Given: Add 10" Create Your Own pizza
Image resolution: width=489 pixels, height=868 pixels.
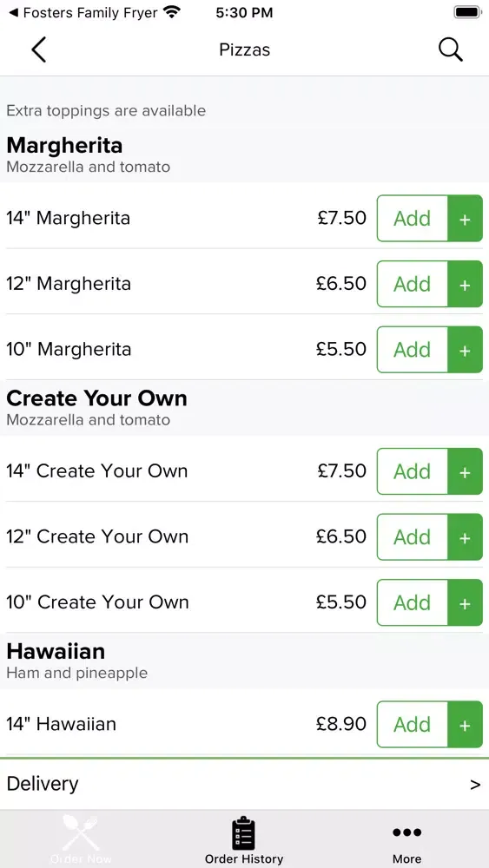Looking at the screenshot, I should pos(412,602).
